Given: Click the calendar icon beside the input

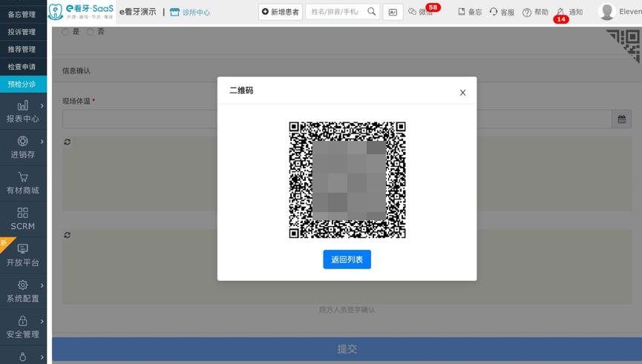Looking at the screenshot, I should coord(621,119).
